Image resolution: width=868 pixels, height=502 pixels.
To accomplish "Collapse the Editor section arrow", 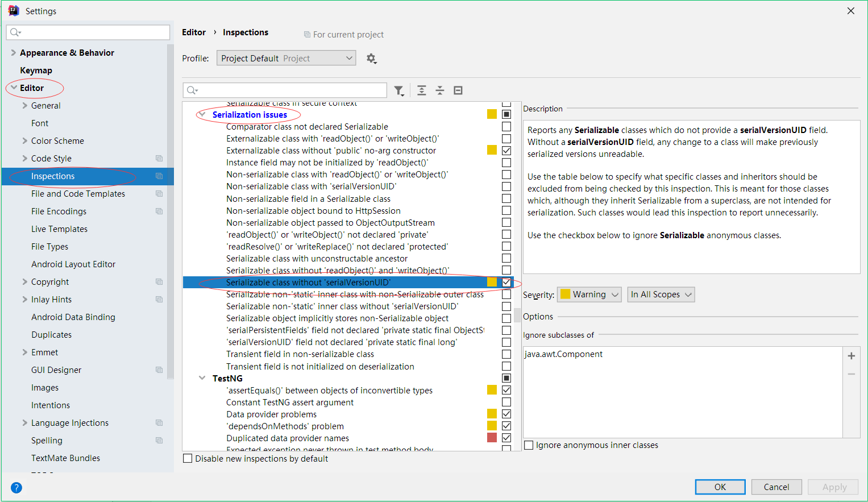I will click(14, 88).
